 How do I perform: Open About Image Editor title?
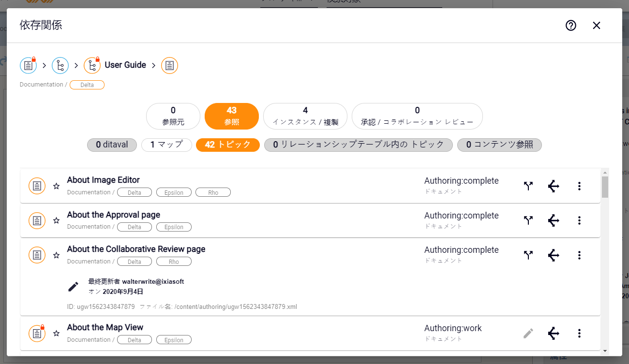104,180
